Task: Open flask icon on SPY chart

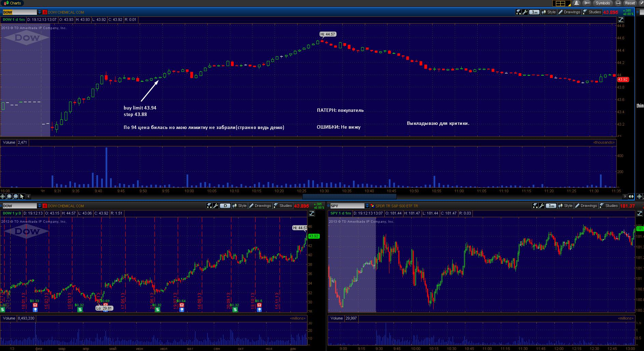Action: point(535,206)
